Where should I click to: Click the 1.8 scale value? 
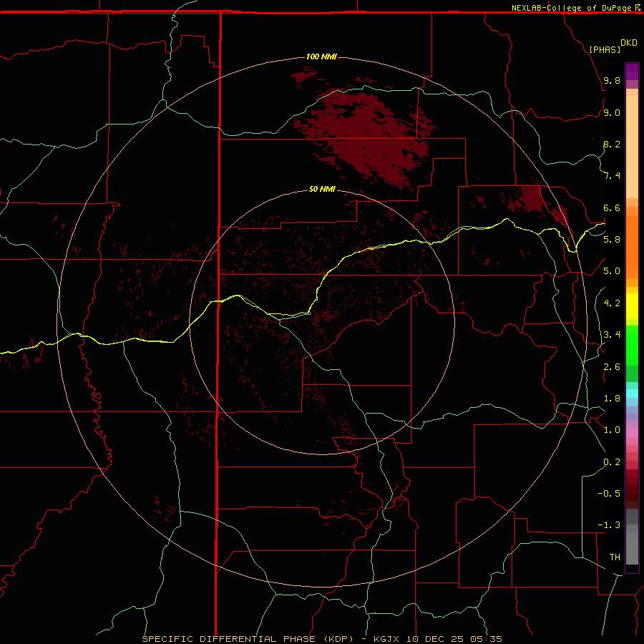(612, 399)
